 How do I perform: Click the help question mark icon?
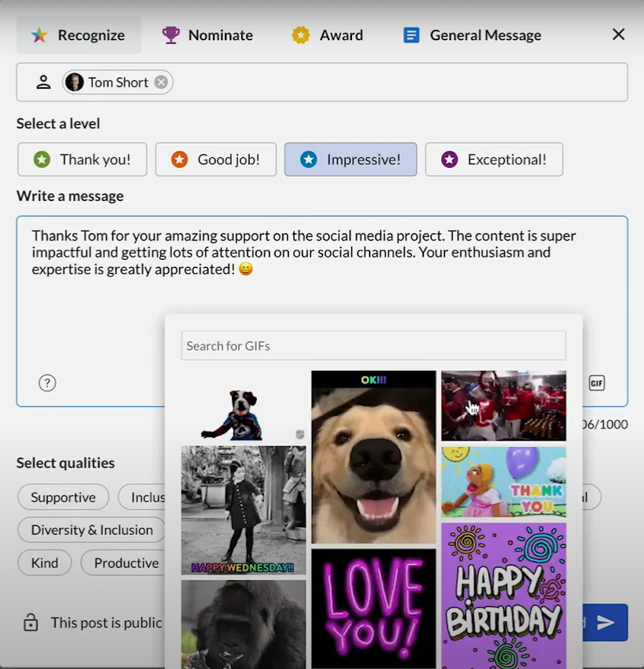tap(47, 383)
